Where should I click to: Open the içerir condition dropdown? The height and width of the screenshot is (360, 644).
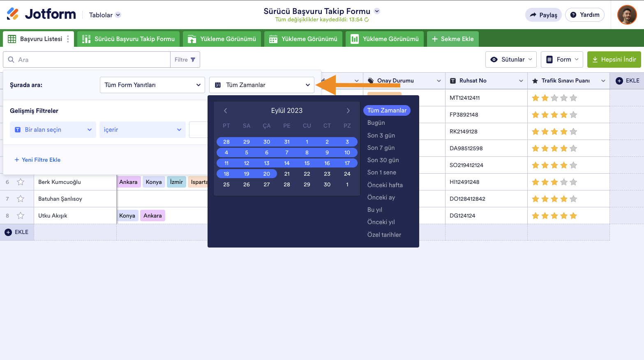coord(143,130)
